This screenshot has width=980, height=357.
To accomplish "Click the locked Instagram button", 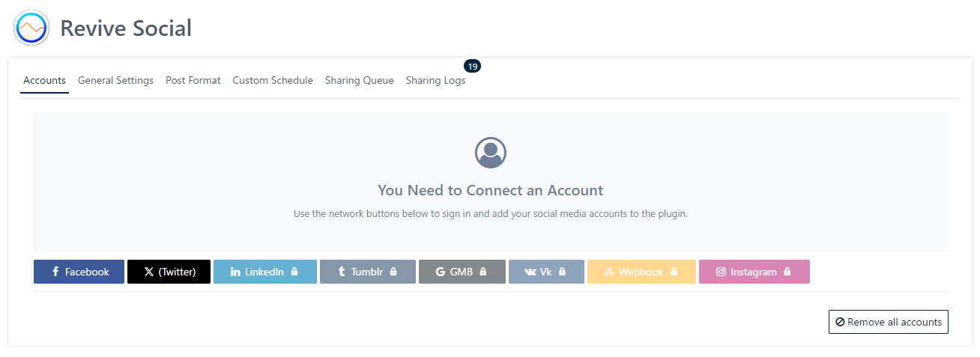I will [754, 272].
